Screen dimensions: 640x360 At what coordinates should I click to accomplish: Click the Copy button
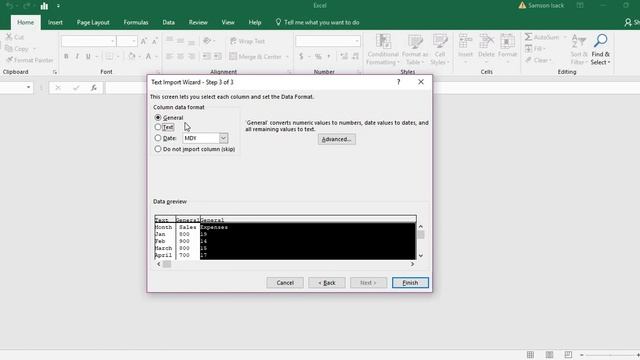point(17,49)
